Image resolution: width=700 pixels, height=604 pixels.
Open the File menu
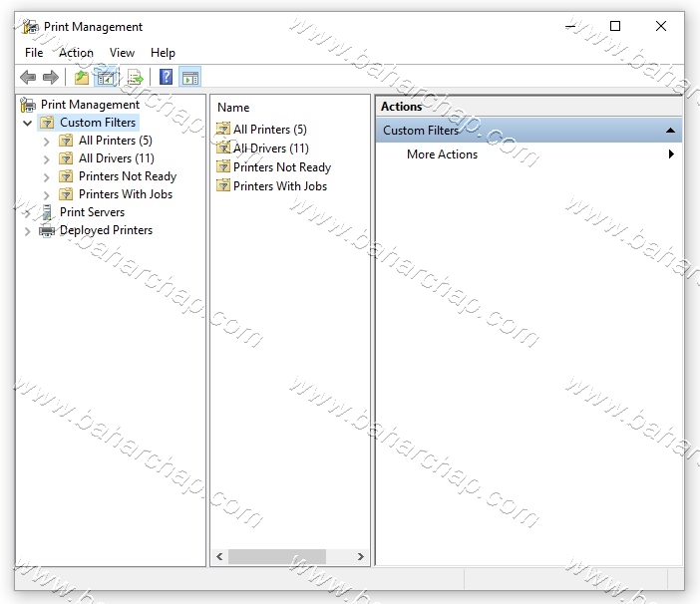click(34, 53)
